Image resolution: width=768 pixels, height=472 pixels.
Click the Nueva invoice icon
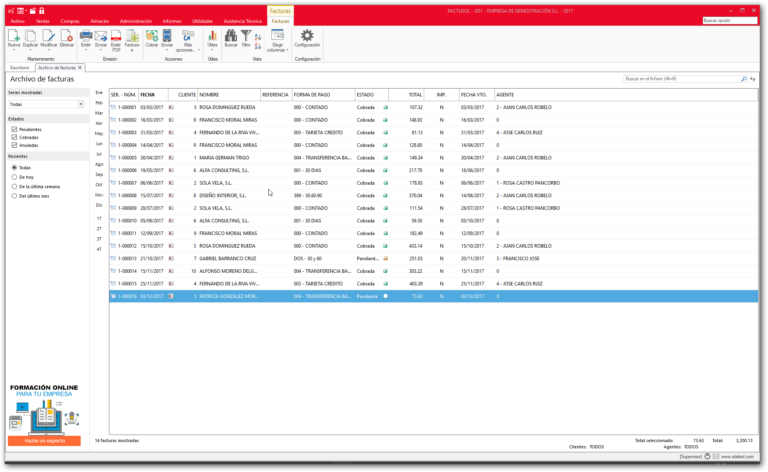[x=14, y=39]
